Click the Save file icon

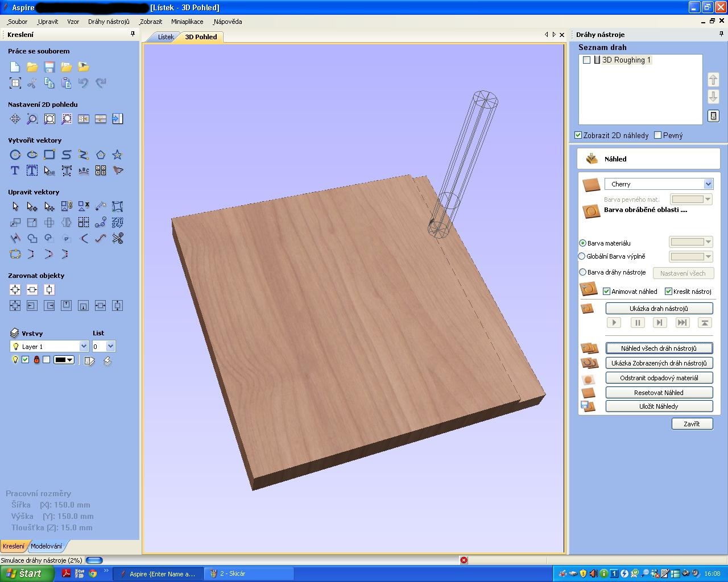[x=49, y=67]
